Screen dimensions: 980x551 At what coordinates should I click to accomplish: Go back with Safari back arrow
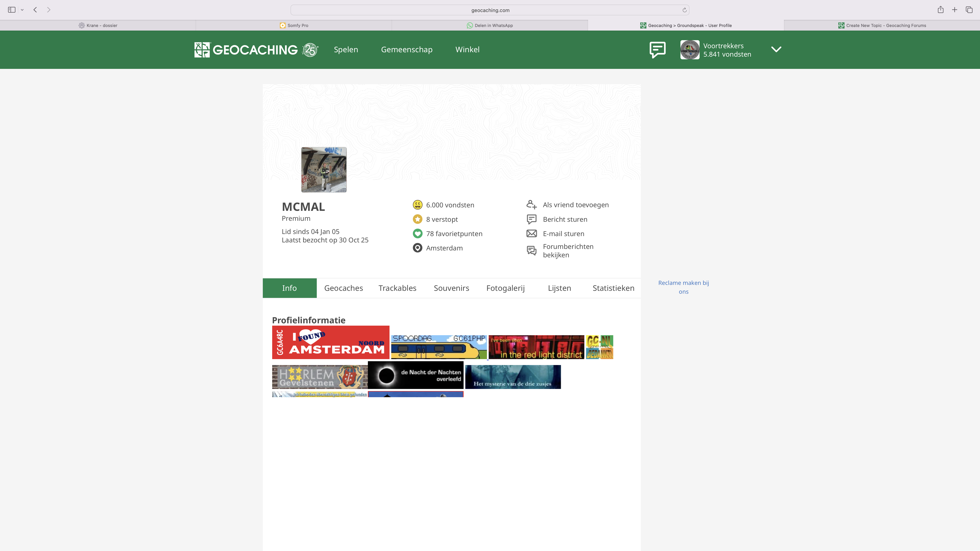pyautogui.click(x=35, y=10)
